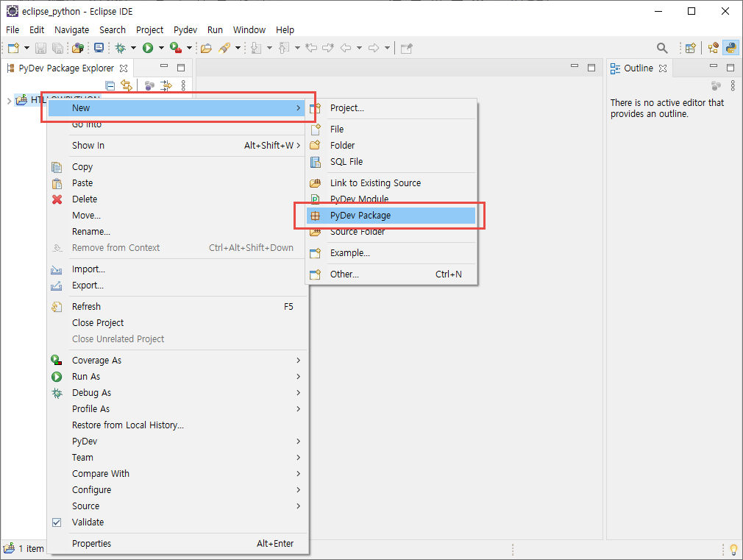The width and height of the screenshot is (743, 560).
Task: Click the Debug bug icon in toolbar
Action: click(x=121, y=48)
